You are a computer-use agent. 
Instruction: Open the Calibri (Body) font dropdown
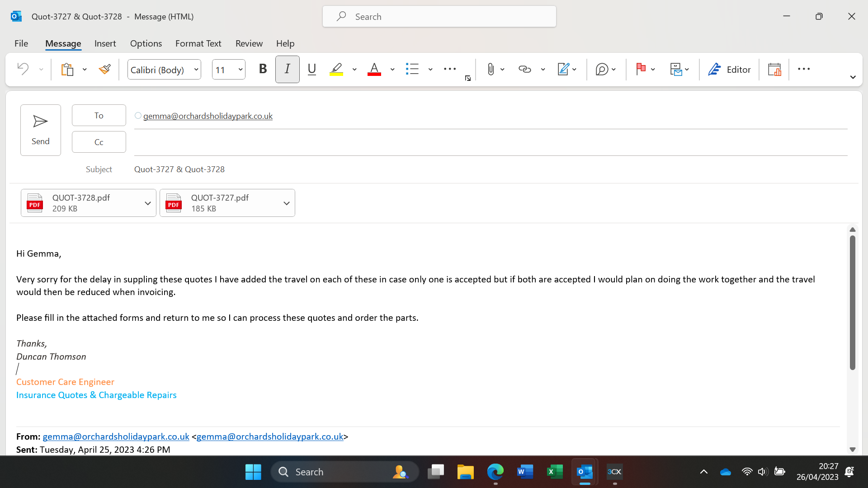click(196, 70)
